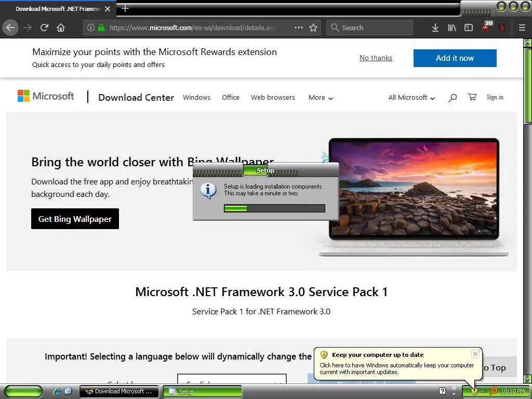The height and width of the screenshot is (399, 532).
Task: Click the Bing Wallpaper laptop image
Action: (414, 197)
